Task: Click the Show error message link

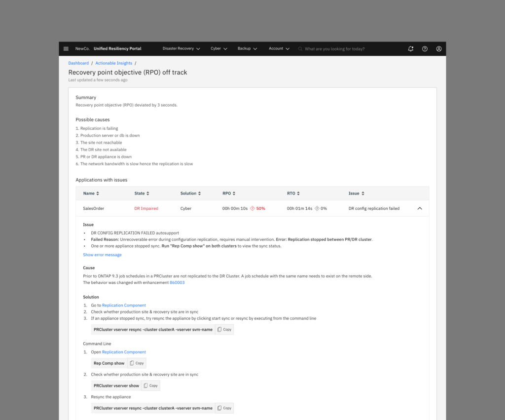Action: 102,255
